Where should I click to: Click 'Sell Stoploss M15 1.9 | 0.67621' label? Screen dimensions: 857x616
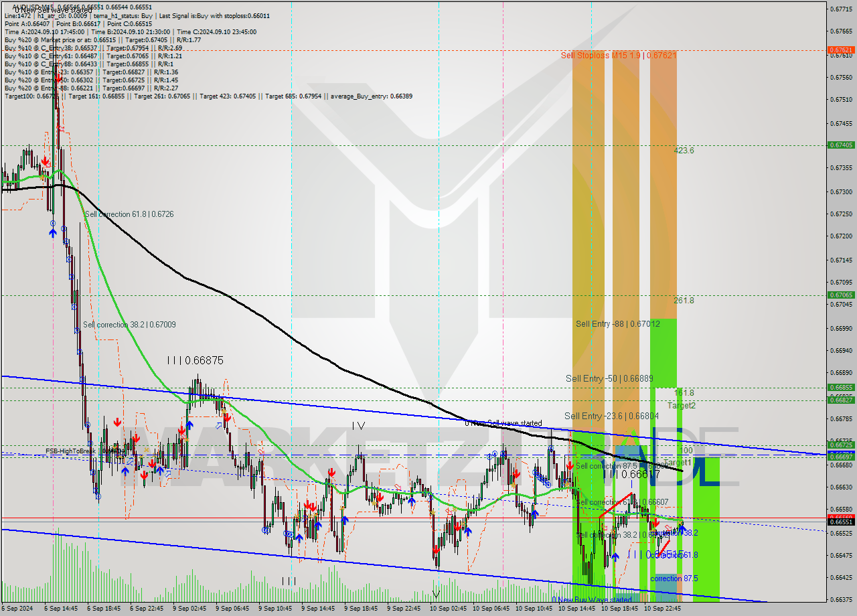coord(619,56)
